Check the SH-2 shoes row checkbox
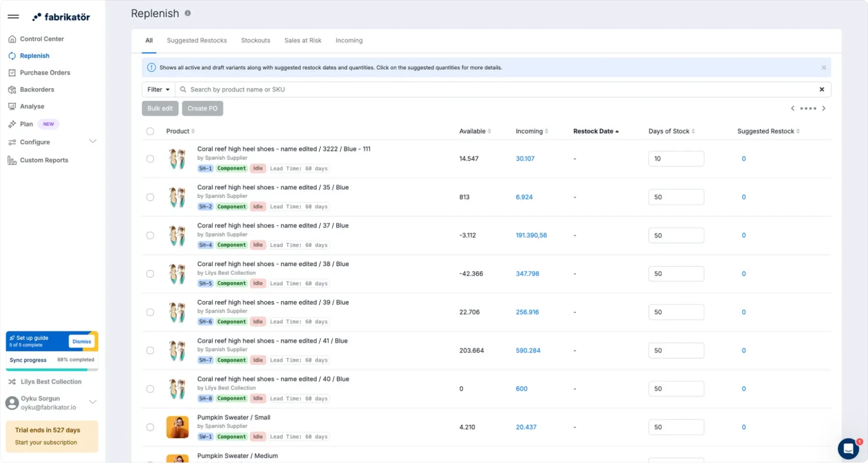Viewport: 868px width, 463px height. [x=150, y=197]
